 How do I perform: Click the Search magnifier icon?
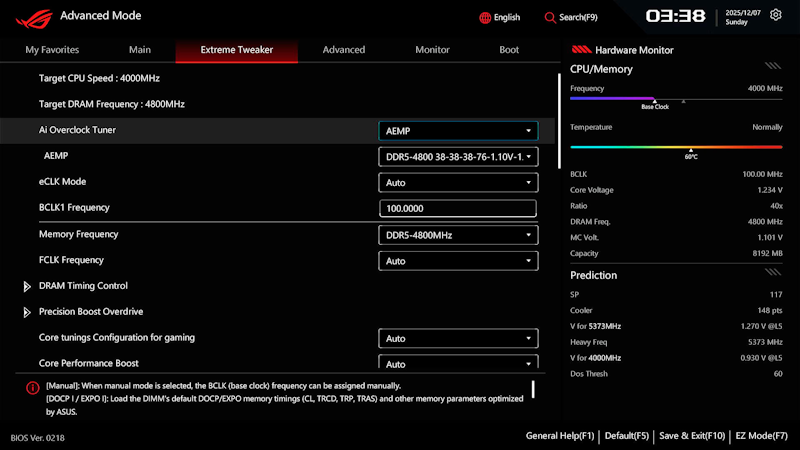click(x=549, y=18)
